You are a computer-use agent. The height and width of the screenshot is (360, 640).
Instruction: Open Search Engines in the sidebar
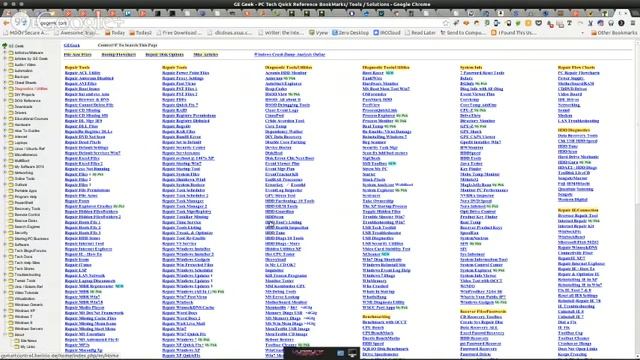[x=27, y=227]
